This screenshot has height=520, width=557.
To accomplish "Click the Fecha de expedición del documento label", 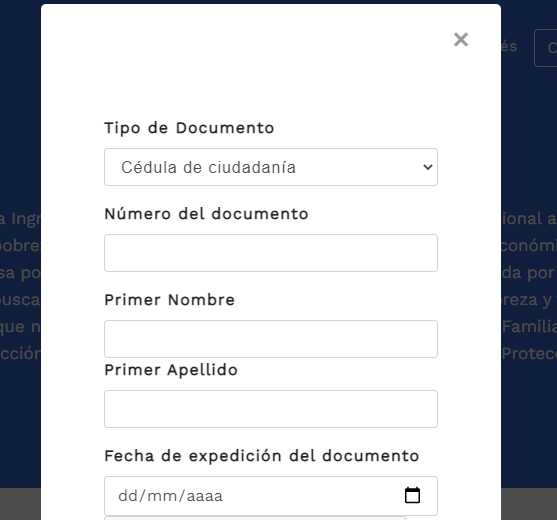I will [262, 456].
